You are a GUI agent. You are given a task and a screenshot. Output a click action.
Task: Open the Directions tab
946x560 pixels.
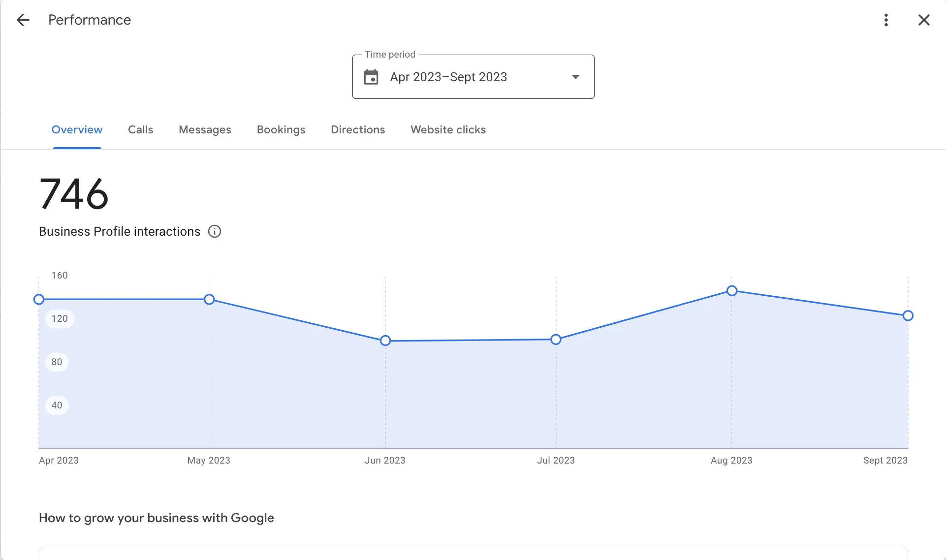pos(358,130)
